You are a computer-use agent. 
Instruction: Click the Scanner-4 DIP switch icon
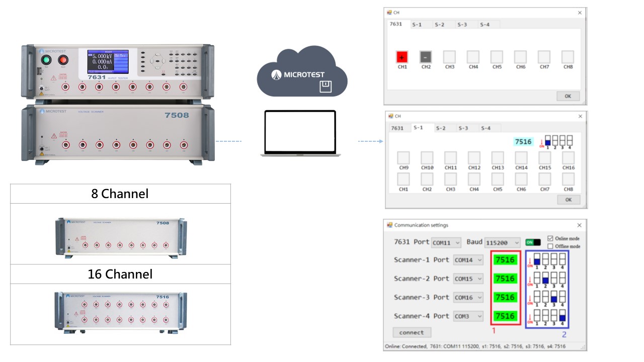click(548, 317)
